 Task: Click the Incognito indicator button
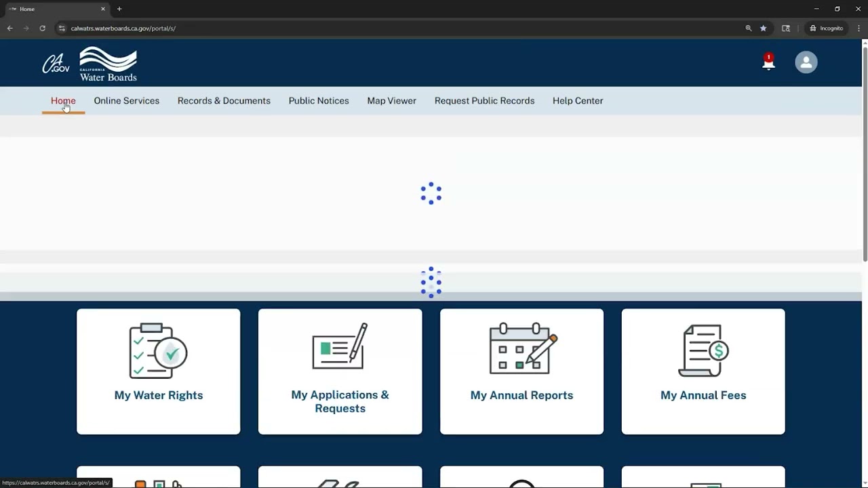tap(827, 28)
